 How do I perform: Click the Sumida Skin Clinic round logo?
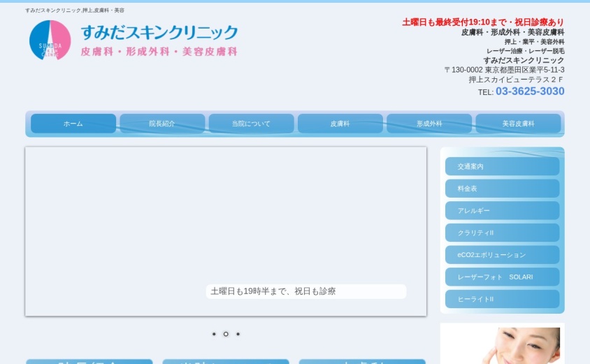coord(50,40)
